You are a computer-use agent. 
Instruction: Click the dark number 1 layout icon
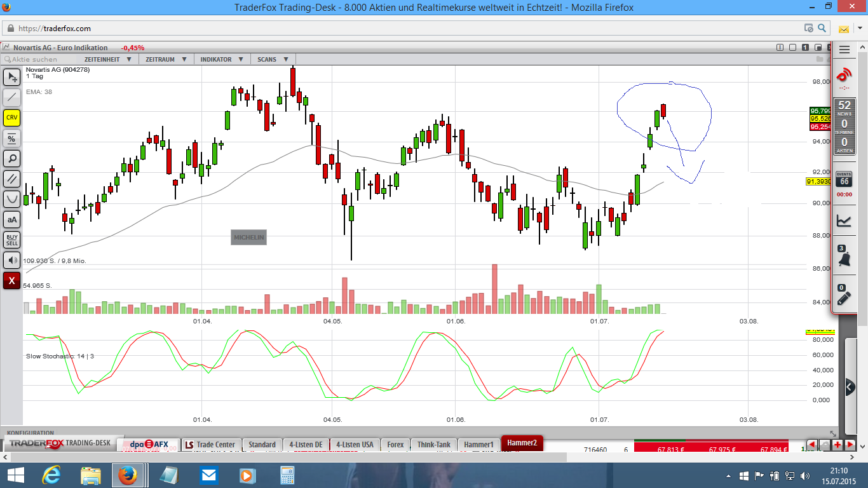[x=805, y=48]
